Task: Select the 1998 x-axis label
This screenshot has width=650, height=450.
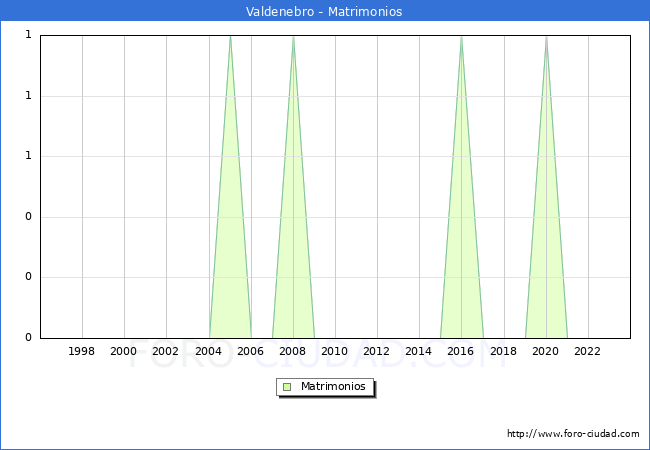Action: pyautogui.click(x=82, y=351)
